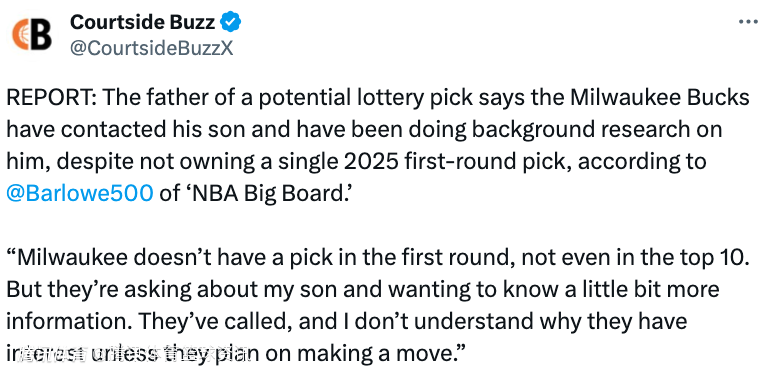Open the Courtside Buzz profile avatar
This screenshot has width=772, height=378.
pyautogui.click(x=32, y=34)
